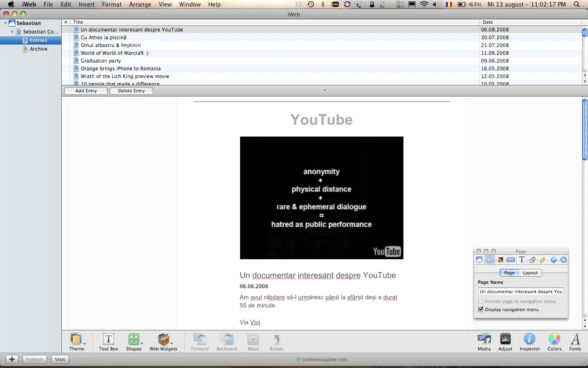Click the YouTube video thumbnail

click(x=322, y=198)
